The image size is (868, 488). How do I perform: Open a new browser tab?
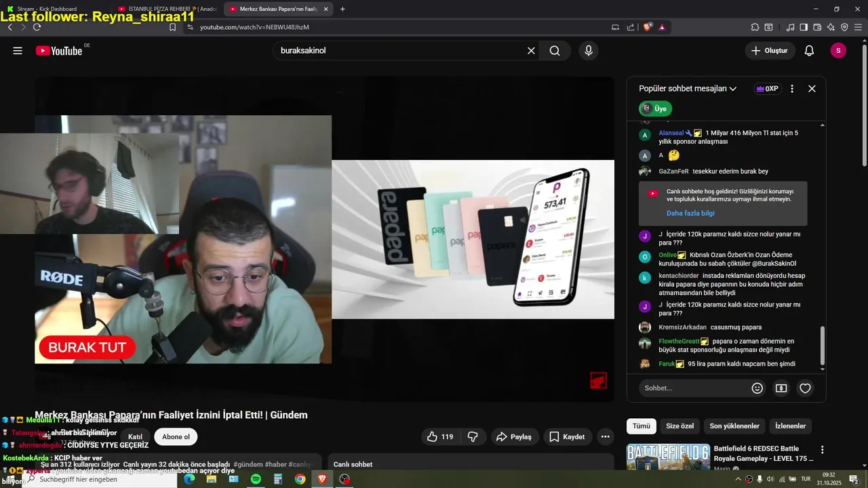tap(342, 9)
